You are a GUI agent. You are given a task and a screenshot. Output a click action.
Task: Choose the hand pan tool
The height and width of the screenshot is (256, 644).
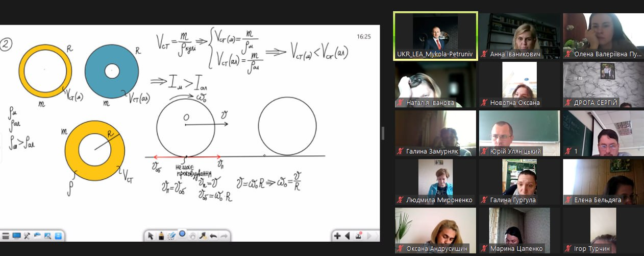tap(192, 236)
